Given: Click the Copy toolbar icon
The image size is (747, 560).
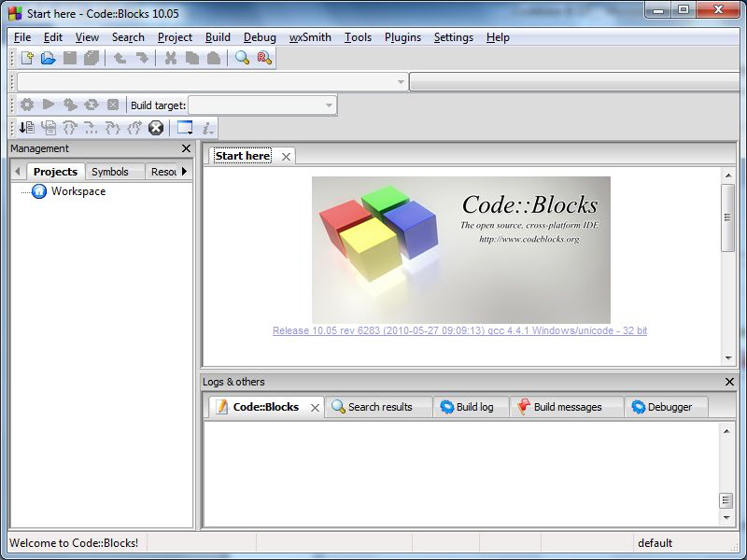Looking at the screenshot, I should (x=192, y=58).
